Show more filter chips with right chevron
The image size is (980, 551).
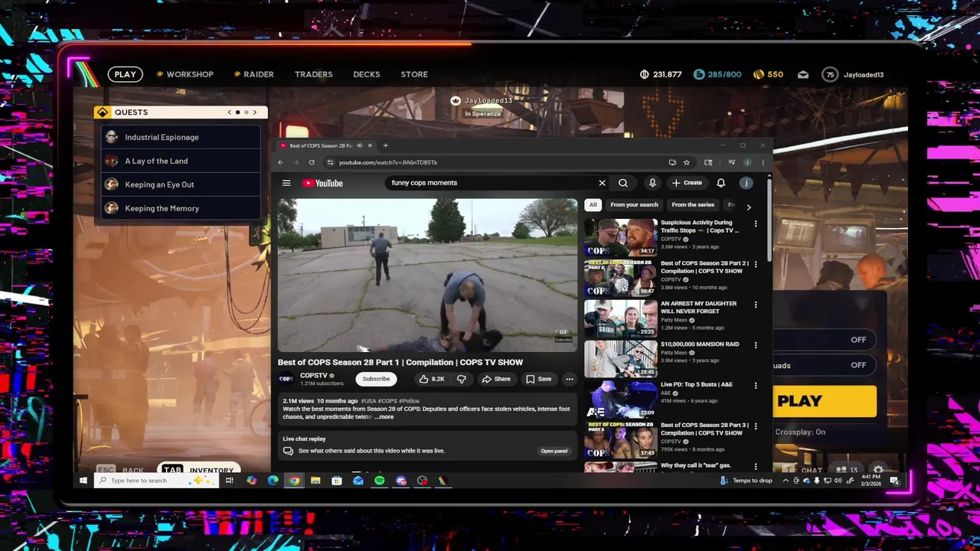point(748,206)
